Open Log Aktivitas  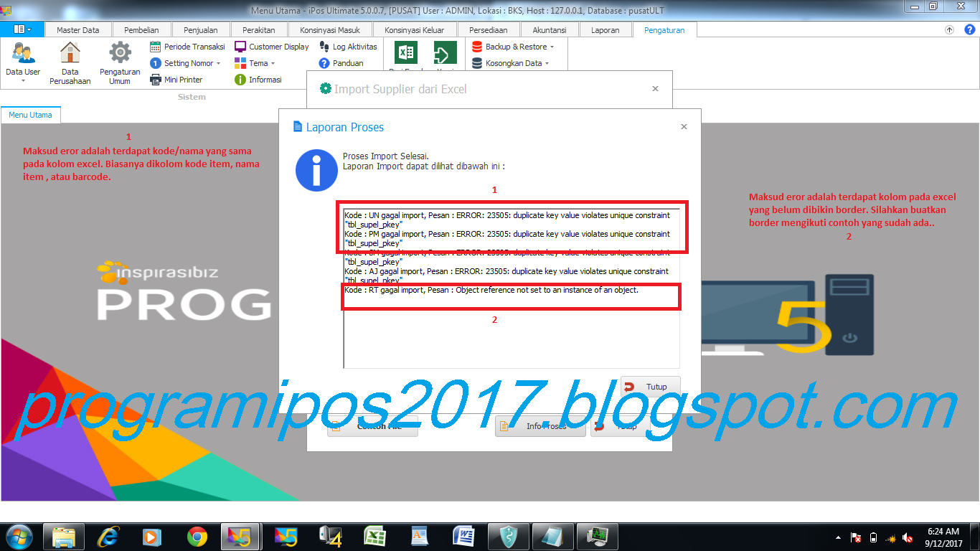(348, 47)
